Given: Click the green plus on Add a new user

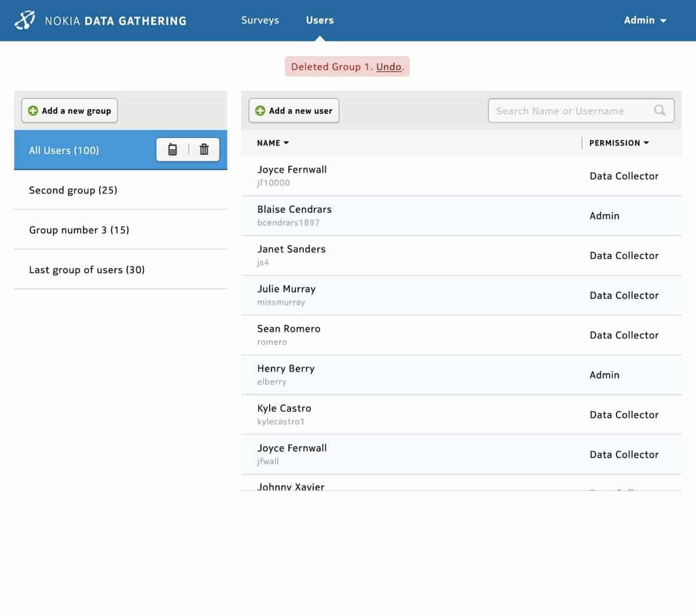Looking at the screenshot, I should click(x=260, y=111).
